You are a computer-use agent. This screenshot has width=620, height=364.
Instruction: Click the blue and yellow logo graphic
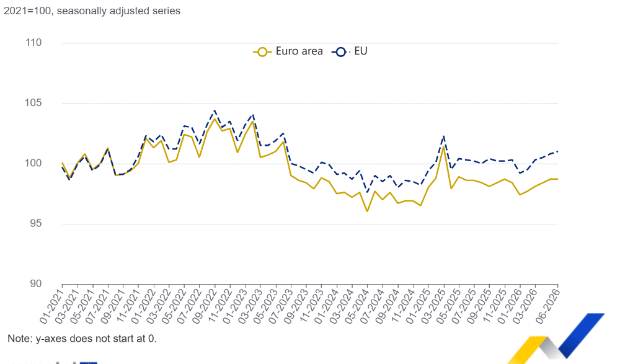(556, 339)
